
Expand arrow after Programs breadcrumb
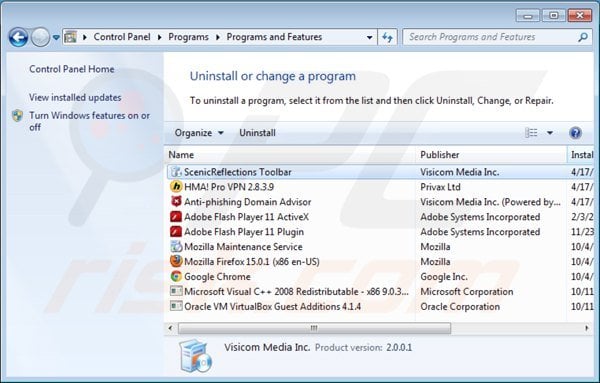218,37
